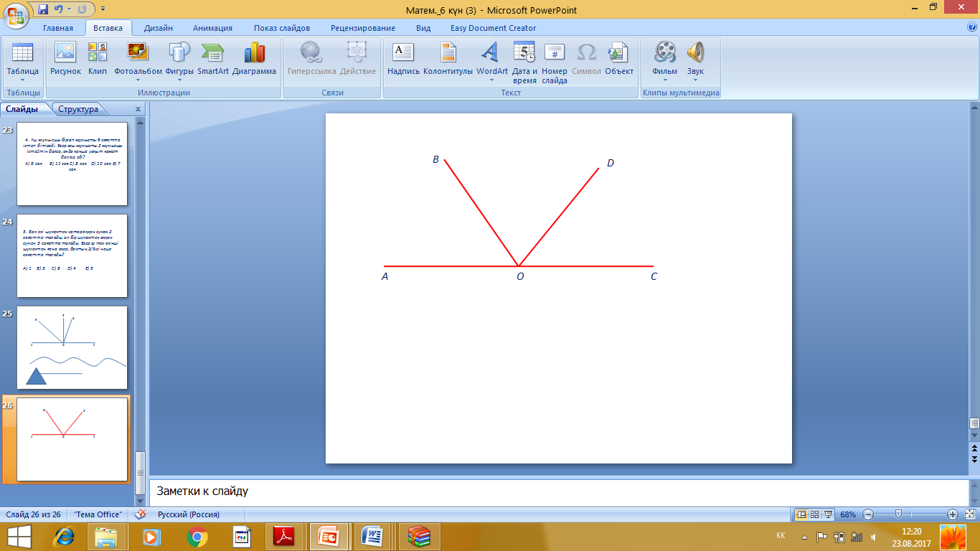Screen dimensions: 980x551
Task: Open the Дизайн ribbon tab
Action: point(158,28)
